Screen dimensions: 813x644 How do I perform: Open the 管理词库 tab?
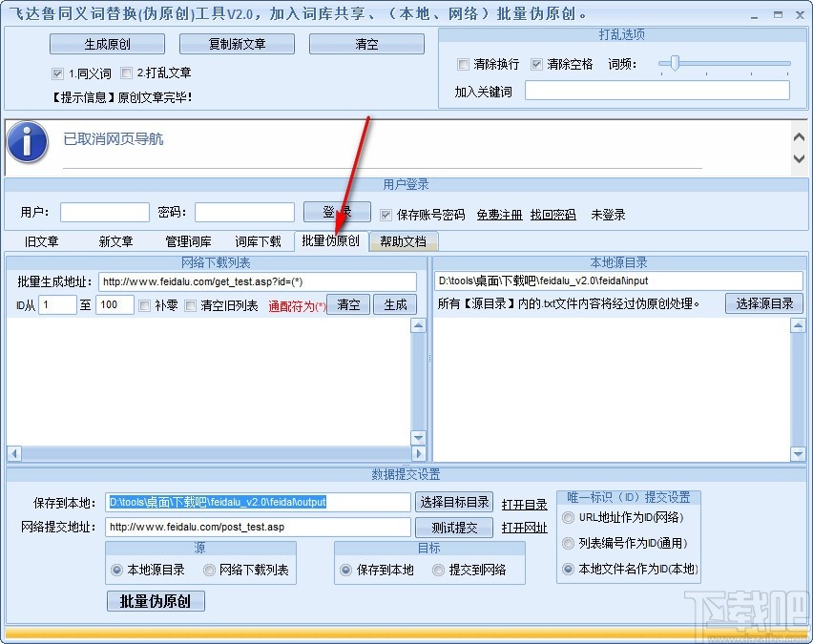click(188, 241)
